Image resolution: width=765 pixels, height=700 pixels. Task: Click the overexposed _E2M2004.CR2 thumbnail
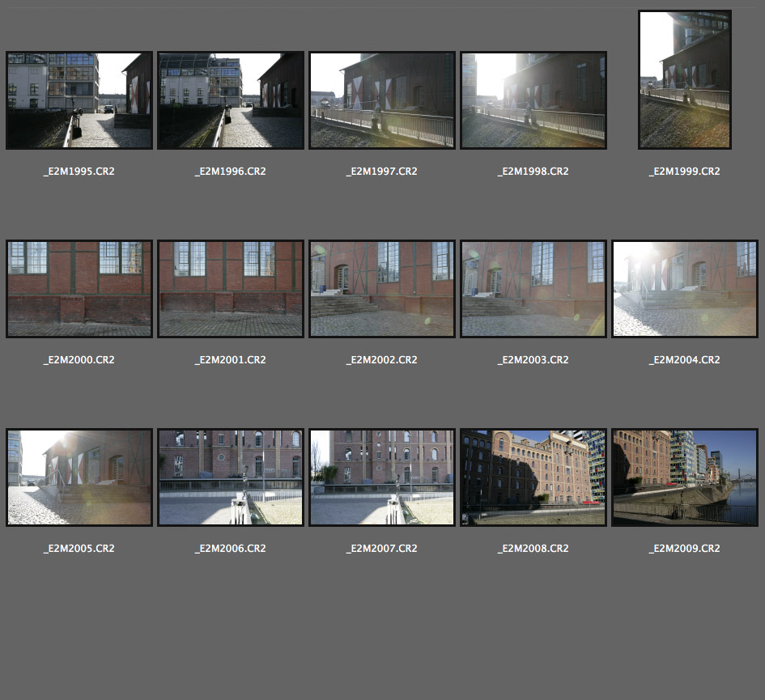(685, 289)
